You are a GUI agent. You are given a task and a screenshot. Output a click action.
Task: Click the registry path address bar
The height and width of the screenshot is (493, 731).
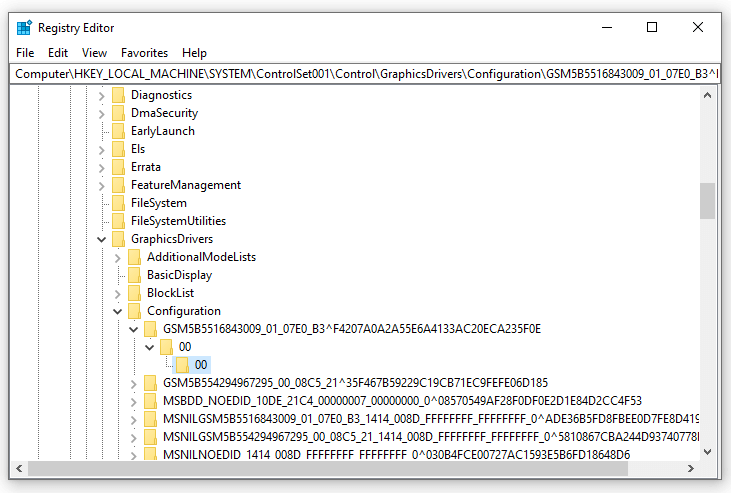365,74
